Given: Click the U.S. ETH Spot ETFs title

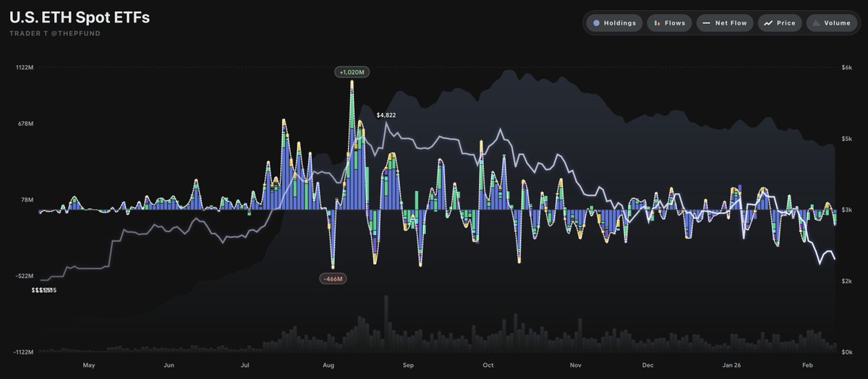Looking at the screenshot, I should pyautogui.click(x=80, y=17).
